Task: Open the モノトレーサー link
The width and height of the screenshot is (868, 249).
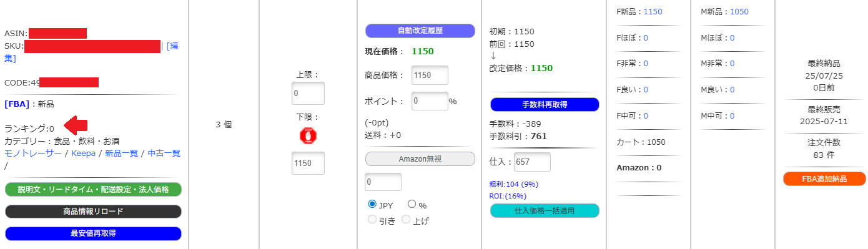Action: point(33,153)
